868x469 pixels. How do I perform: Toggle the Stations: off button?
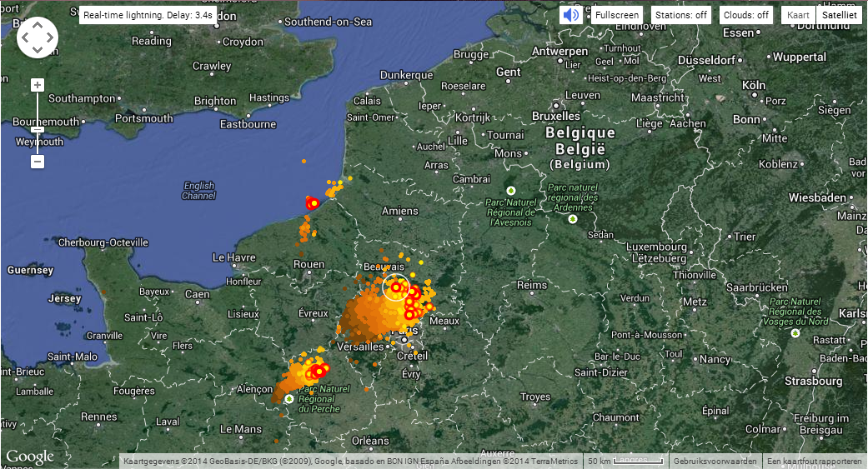pos(681,15)
